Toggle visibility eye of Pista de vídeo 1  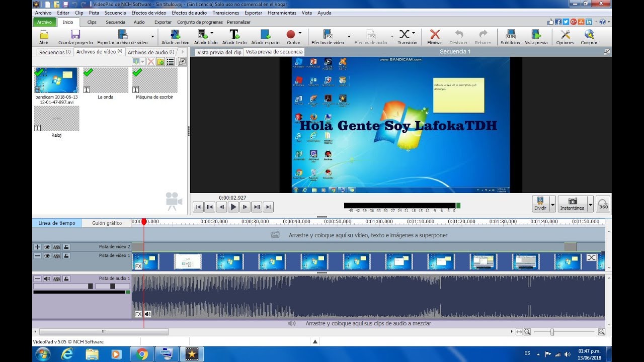(47, 256)
